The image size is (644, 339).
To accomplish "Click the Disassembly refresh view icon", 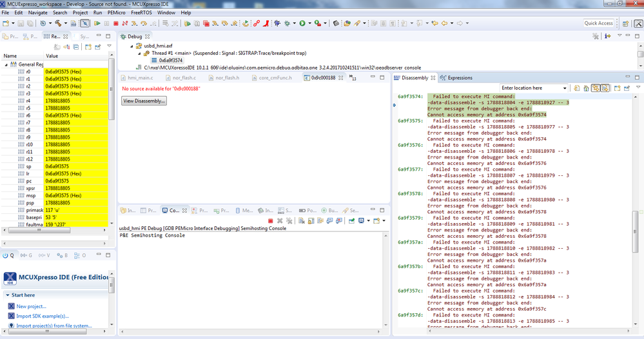I will tap(577, 88).
